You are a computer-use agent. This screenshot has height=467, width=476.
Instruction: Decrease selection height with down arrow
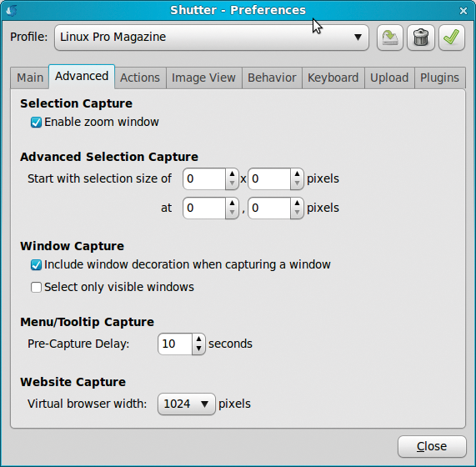click(x=297, y=183)
